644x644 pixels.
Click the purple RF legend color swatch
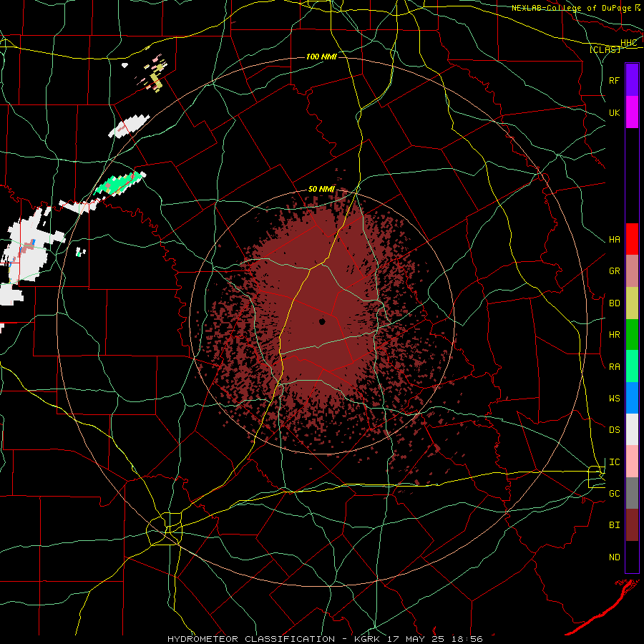click(632, 80)
